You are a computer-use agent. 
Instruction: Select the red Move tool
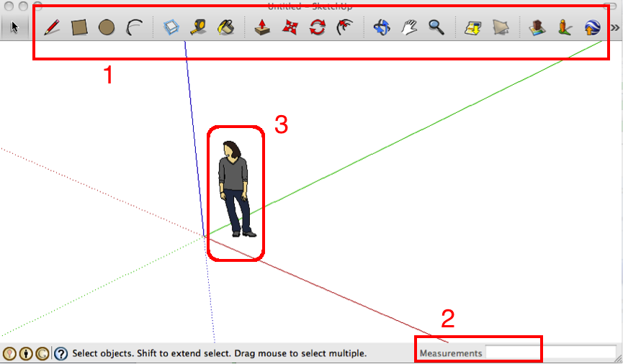290,28
